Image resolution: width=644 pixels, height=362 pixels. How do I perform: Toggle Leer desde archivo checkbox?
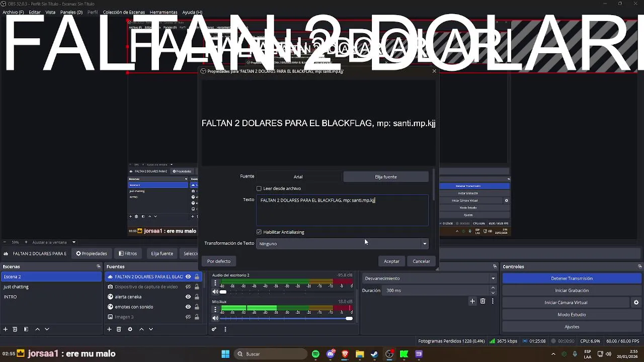pyautogui.click(x=259, y=189)
